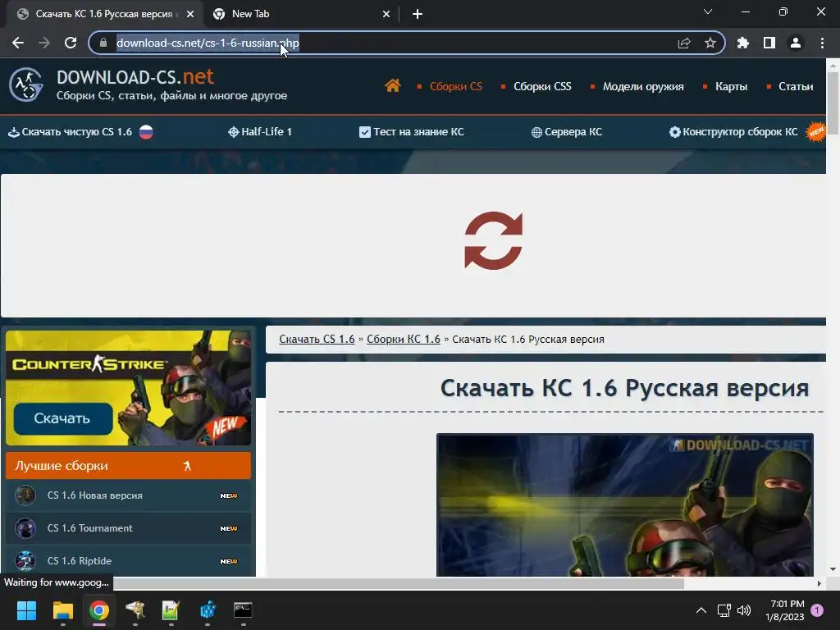Image resolution: width=840 pixels, height=630 pixels.
Task: Open the Chrome extensions puzzle icon
Action: (743, 43)
